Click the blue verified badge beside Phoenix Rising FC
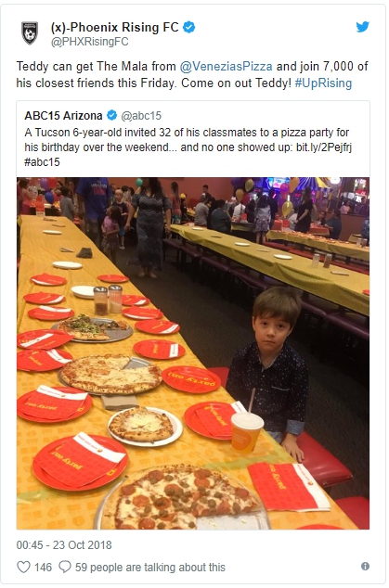389x588 pixels. tap(188, 28)
